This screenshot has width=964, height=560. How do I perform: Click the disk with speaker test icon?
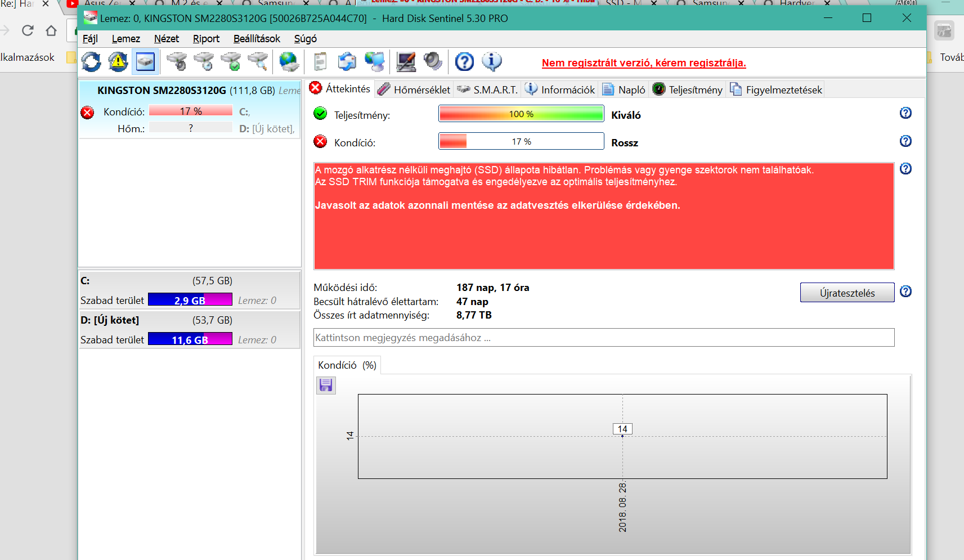click(177, 62)
